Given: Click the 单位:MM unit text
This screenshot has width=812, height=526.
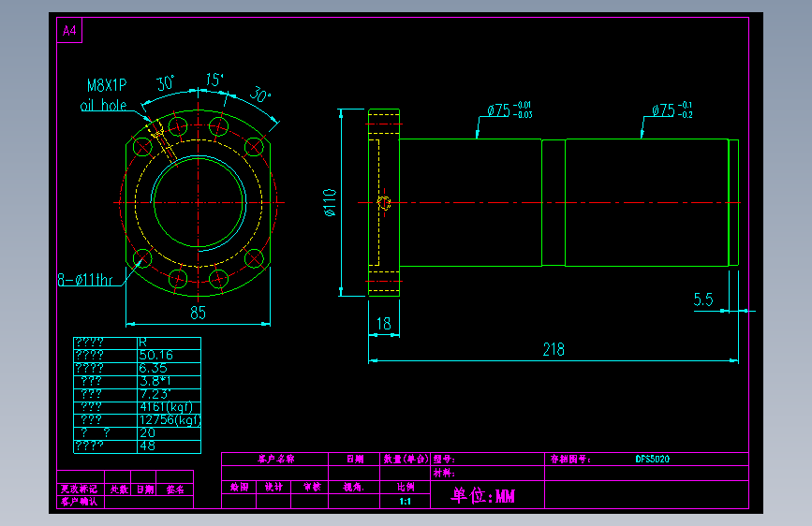Looking at the screenshot, I should point(482,495).
